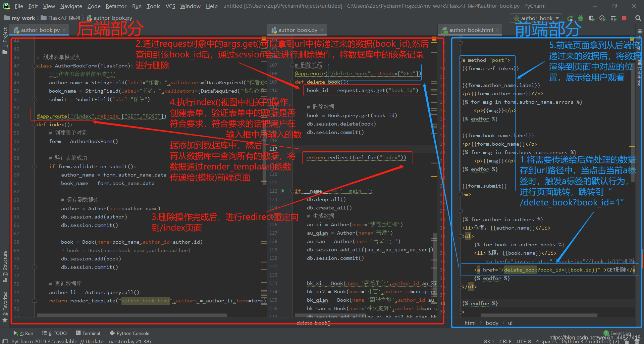Stop the running process with red square
Image resolution: width=644 pixels, height=344 pixels.
tap(624, 18)
